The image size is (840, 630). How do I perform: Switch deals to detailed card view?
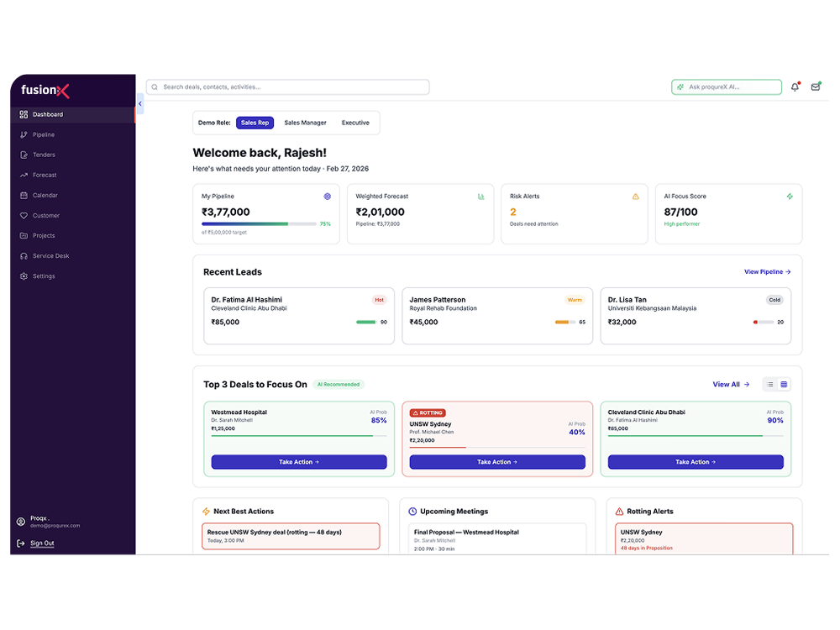tap(784, 385)
